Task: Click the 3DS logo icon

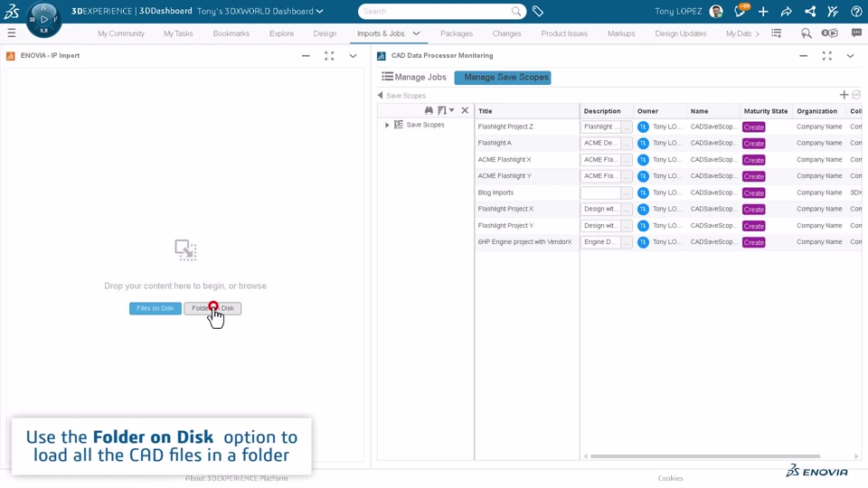Action: tap(12, 11)
